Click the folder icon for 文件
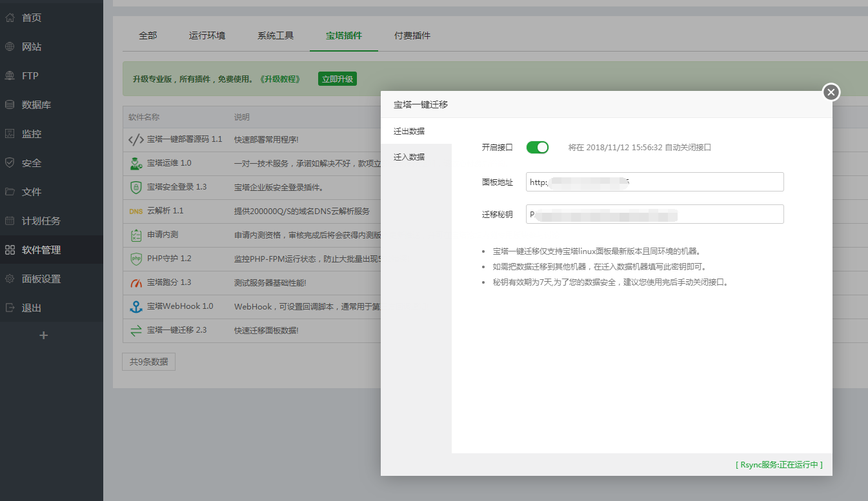This screenshot has width=868, height=501. click(x=10, y=192)
